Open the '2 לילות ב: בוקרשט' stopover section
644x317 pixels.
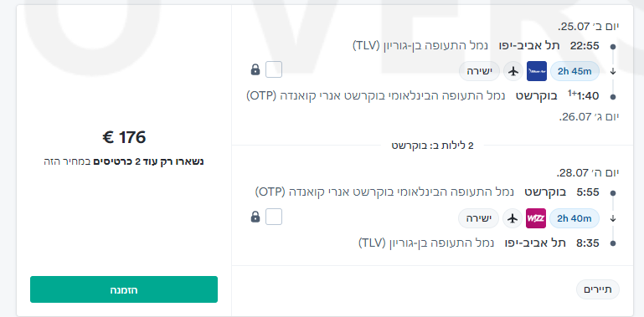tap(432, 146)
